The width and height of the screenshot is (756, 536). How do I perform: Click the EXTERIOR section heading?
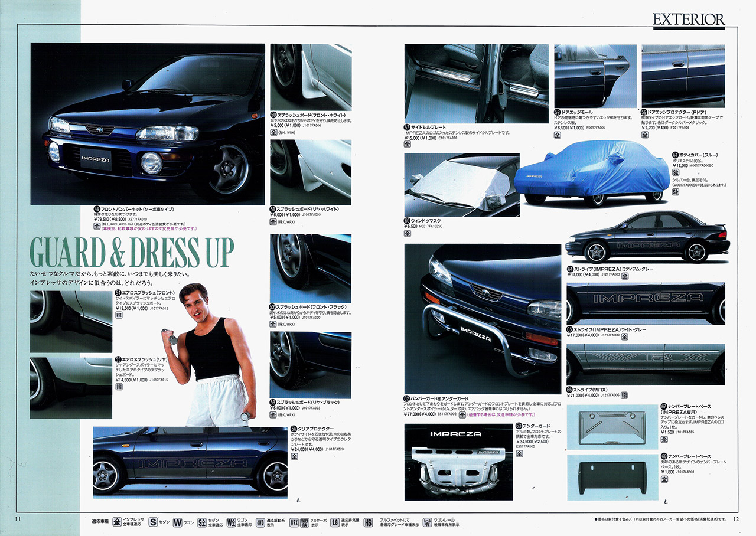(x=688, y=19)
